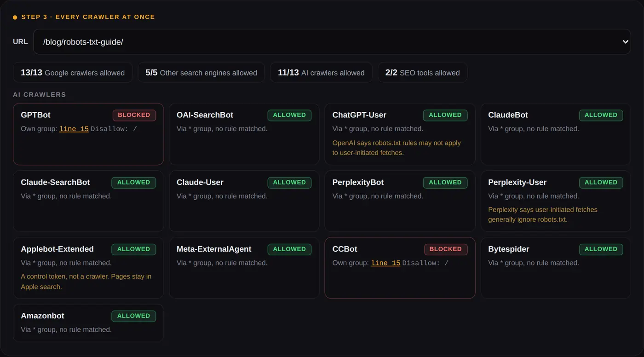The height and width of the screenshot is (357, 644).
Task: Click the URL field label
Action: 20,42
